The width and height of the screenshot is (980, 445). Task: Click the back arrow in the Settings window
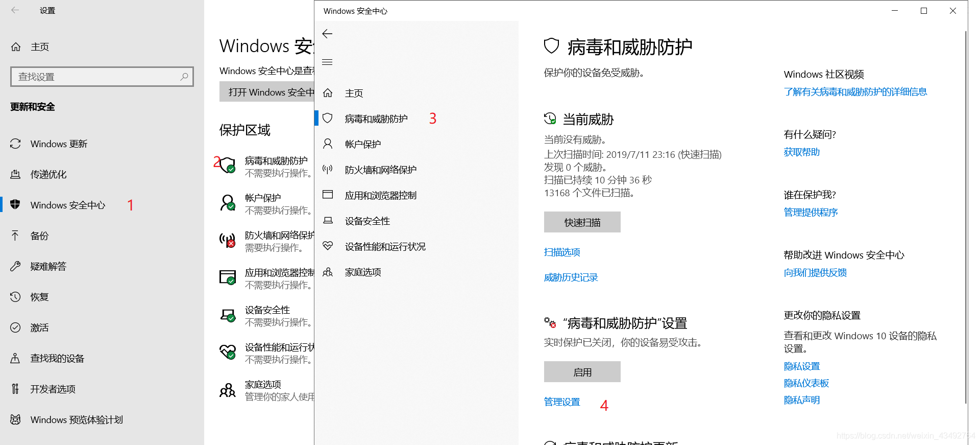click(15, 10)
